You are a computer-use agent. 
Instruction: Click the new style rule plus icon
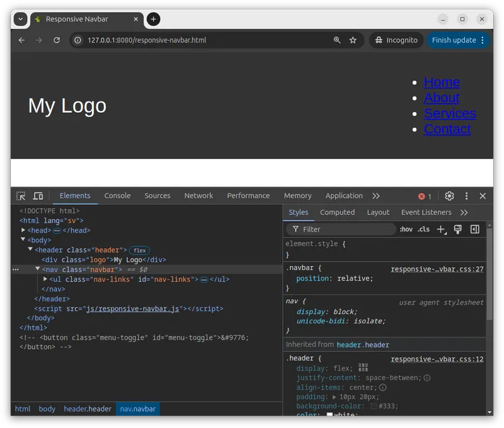point(441,229)
